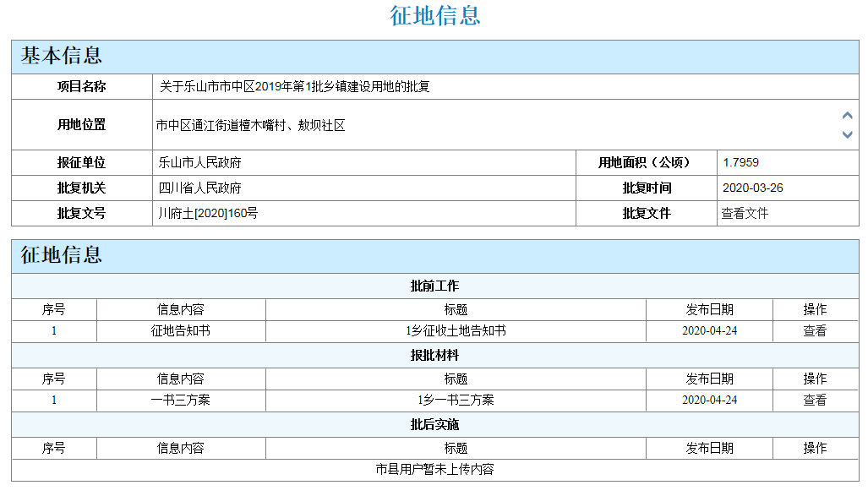Click the 一书三方案 info cell
Screen dimensions: 868x496
pyautogui.click(x=181, y=401)
